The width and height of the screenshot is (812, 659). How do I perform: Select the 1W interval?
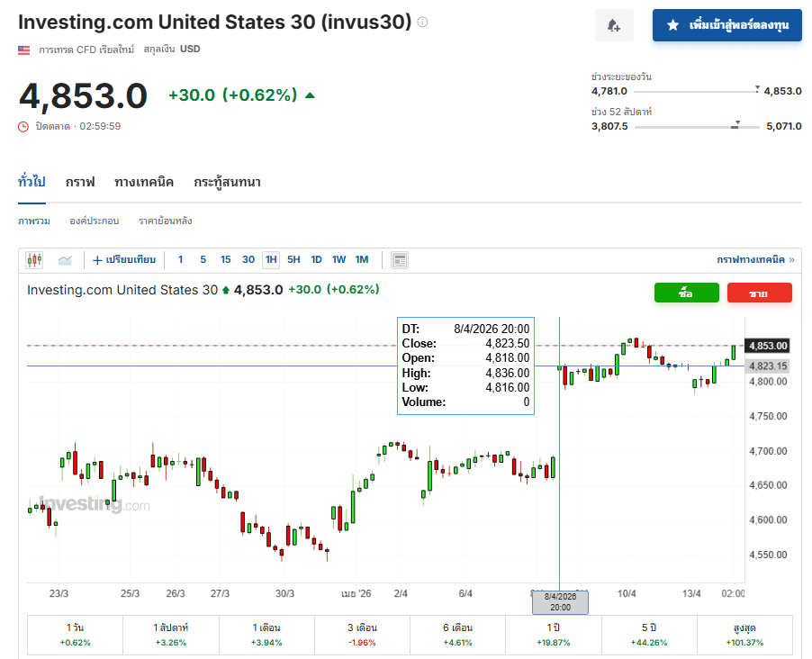tap(338, 259)
